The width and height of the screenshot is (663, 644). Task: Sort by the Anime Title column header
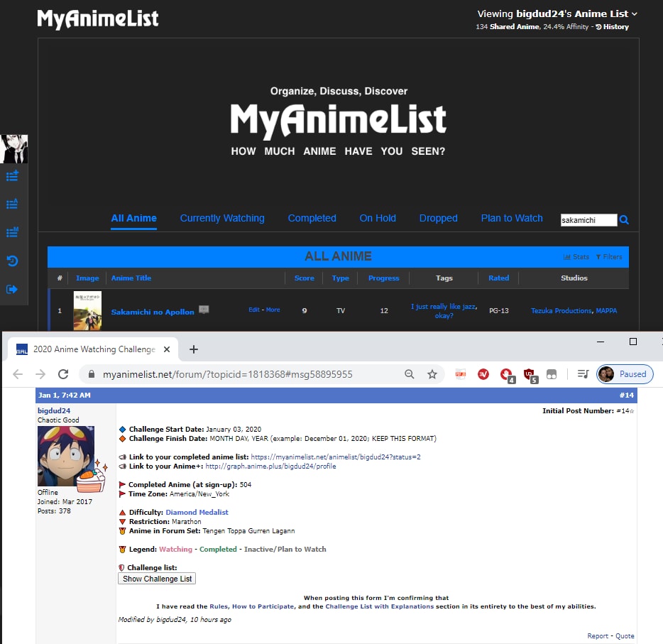[x=131, y=278]
